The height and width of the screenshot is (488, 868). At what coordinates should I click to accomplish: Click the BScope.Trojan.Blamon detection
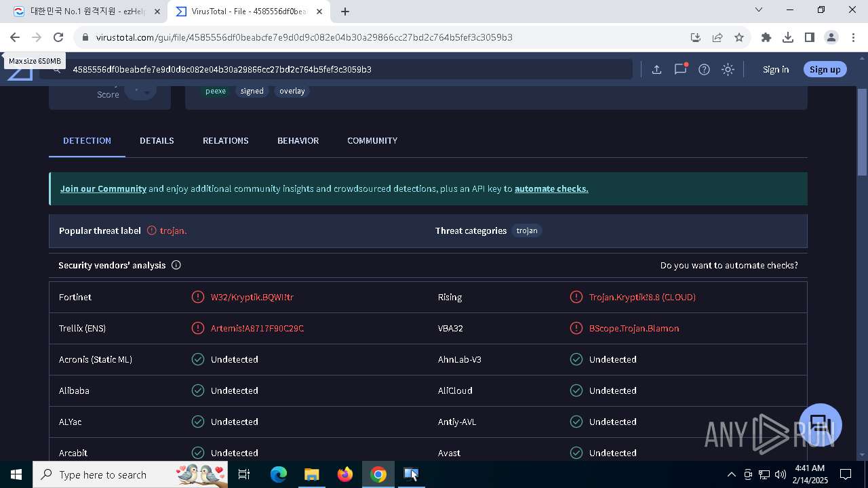[634, 328]
